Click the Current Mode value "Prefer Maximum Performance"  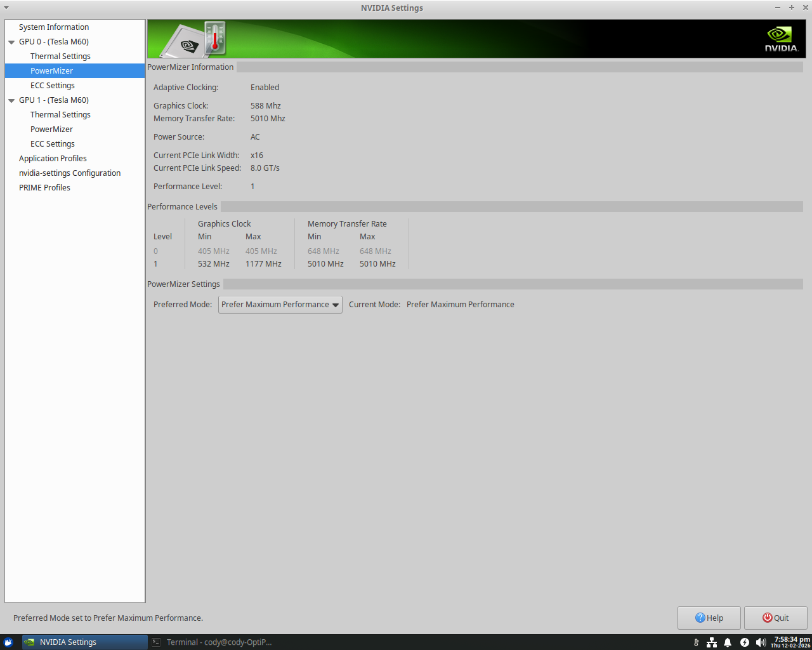461,305
